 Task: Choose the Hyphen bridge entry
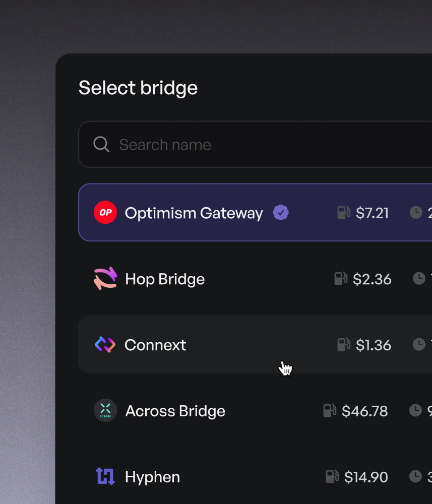[152, 477]
